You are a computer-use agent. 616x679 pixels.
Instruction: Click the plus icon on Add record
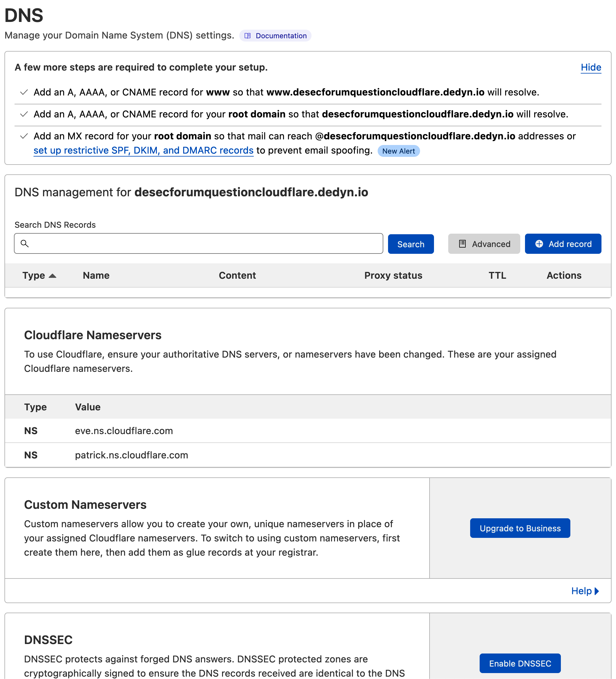pyautogui.click(x=539, y=244)
